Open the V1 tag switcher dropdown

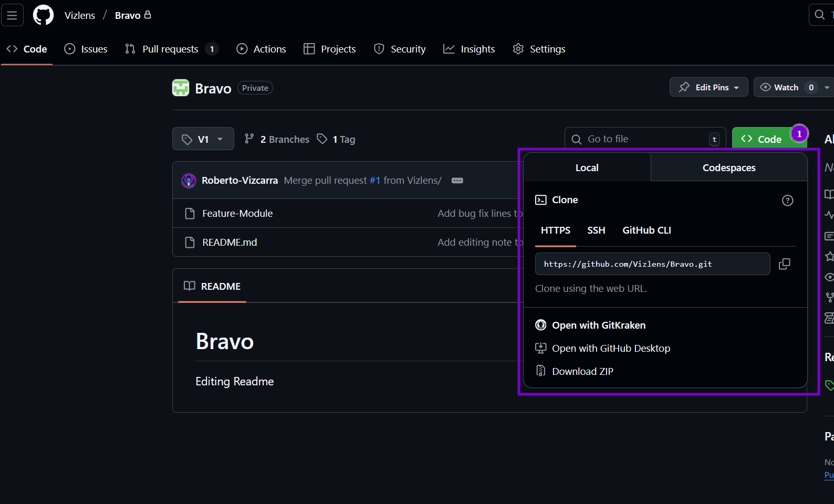203,139
